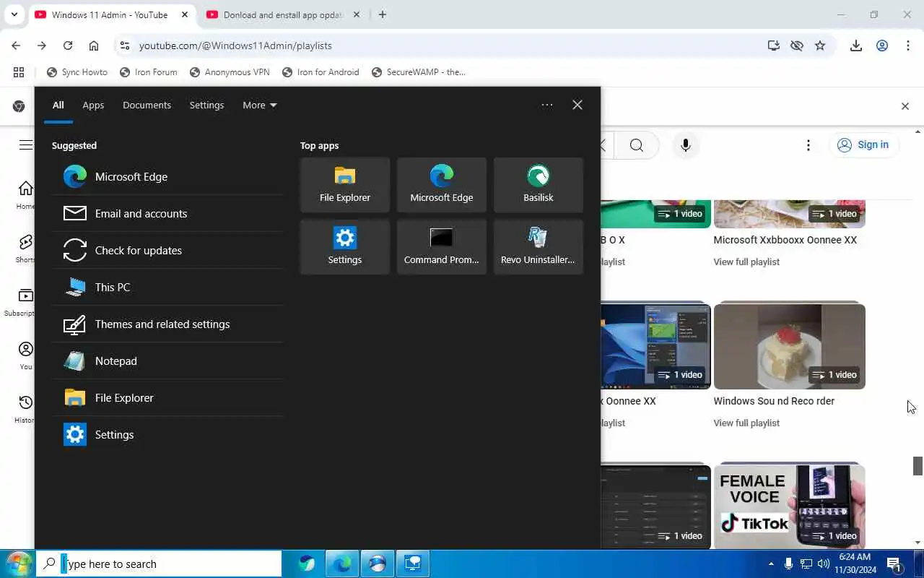The image size is (924, 578).
Task: Go back in browser
Action: [16, 46]
